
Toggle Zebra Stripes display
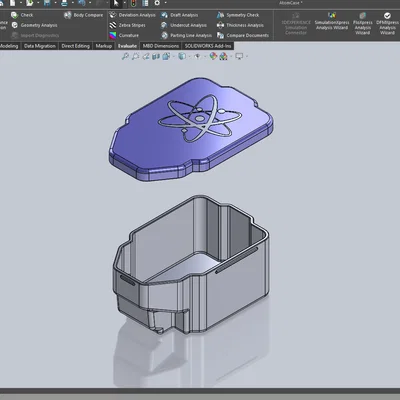tap(127, 25)
